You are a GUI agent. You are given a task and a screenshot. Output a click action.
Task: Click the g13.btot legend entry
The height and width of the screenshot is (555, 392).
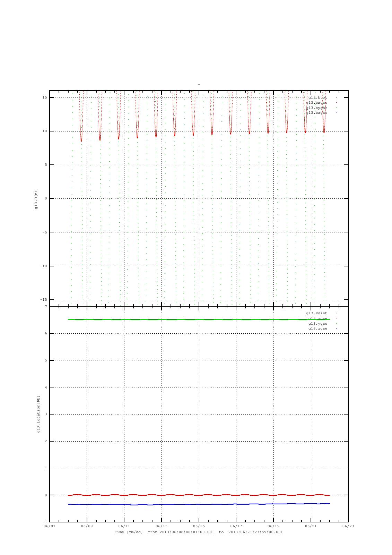317,97
